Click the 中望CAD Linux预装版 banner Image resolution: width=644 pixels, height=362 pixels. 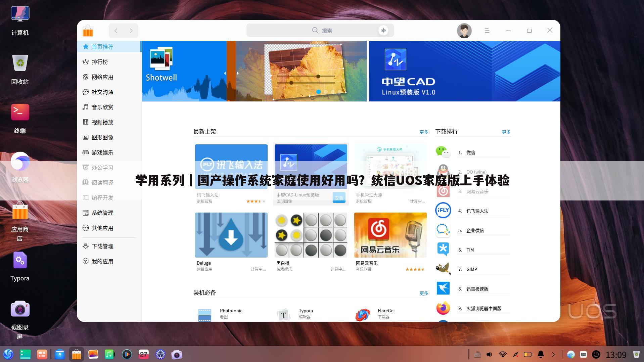tap(464, 71)
